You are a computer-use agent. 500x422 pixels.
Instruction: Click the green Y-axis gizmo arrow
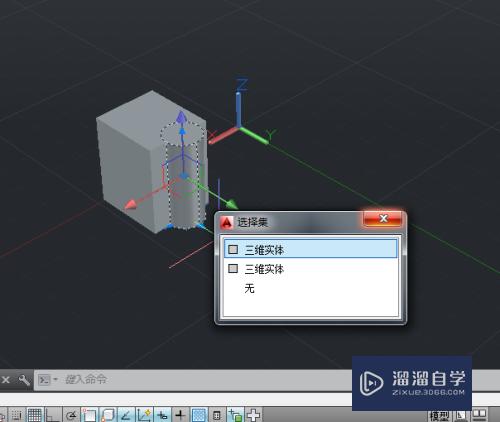click(232, 204)
